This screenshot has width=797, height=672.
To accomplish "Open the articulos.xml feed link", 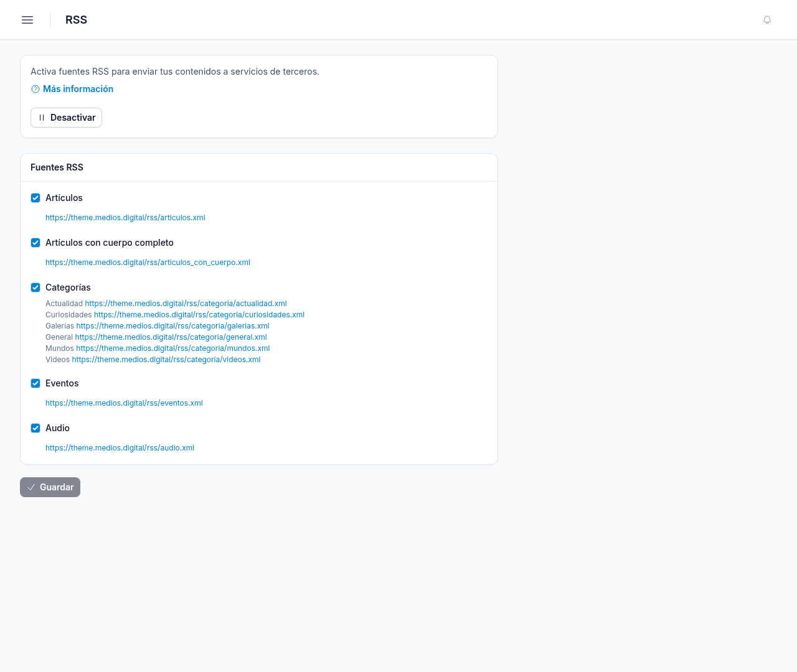I will click(x=125, y=218).
